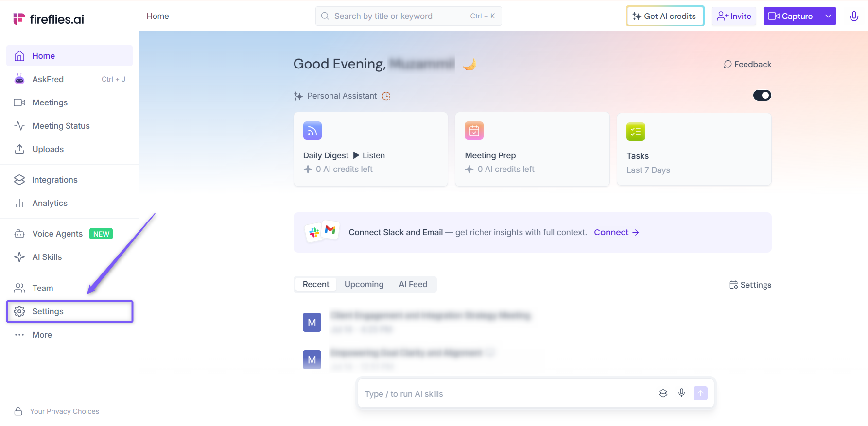Click the privacy lock icon
The image size is (868, 426).
tap(18, 411)
